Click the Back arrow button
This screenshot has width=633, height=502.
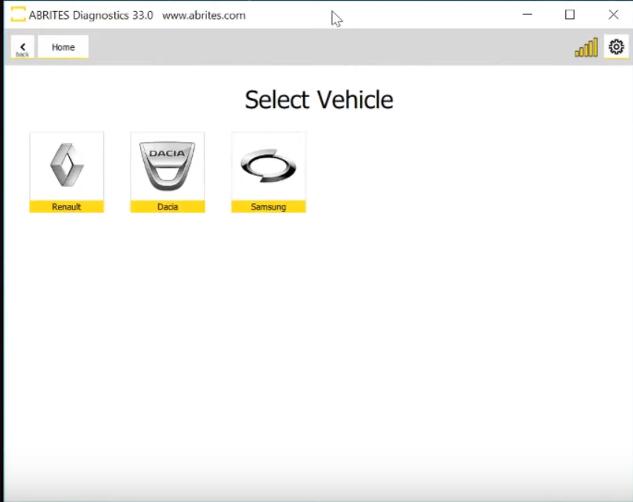[22, 47]
